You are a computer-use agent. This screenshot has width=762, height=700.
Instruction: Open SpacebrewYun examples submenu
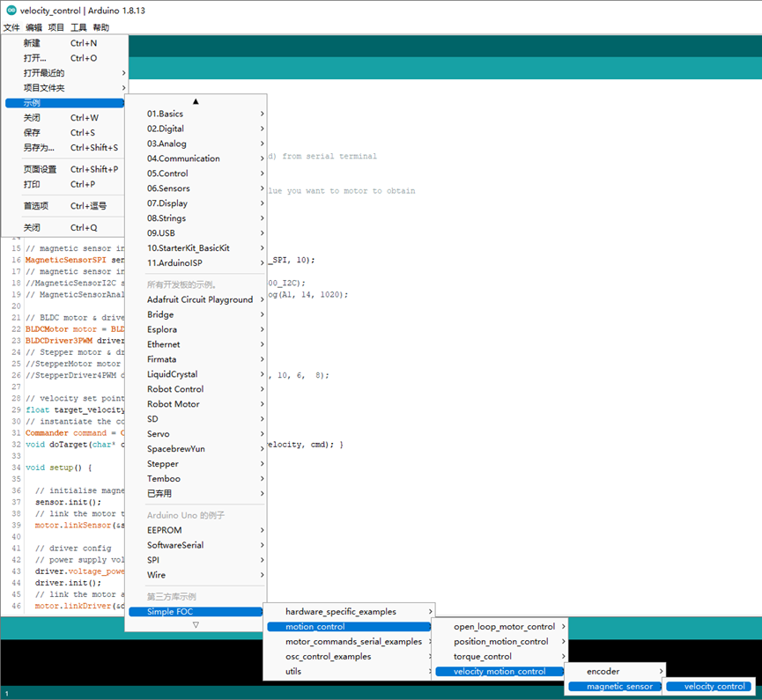[196, 449]
